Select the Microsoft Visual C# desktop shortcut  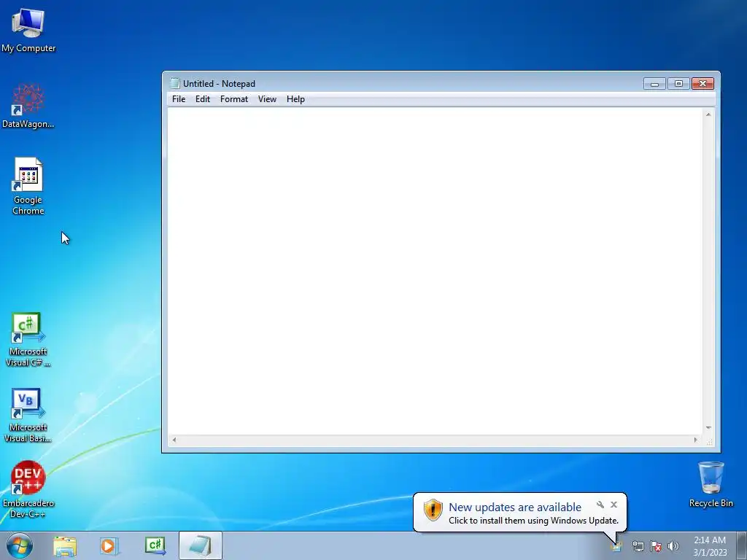(28, 340)
